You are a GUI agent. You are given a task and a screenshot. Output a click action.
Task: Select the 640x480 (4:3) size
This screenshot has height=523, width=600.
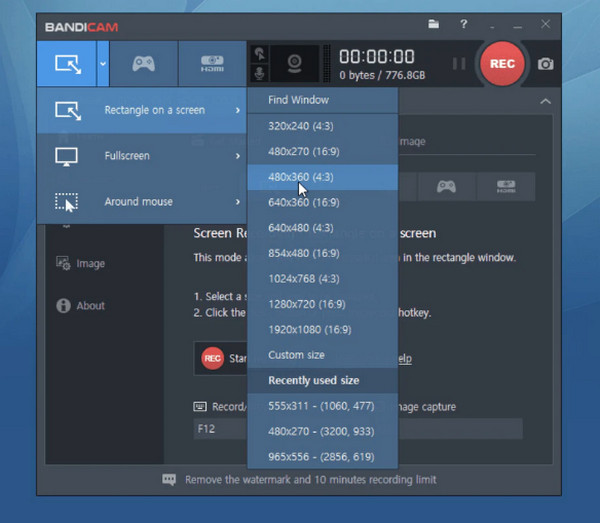323,228
